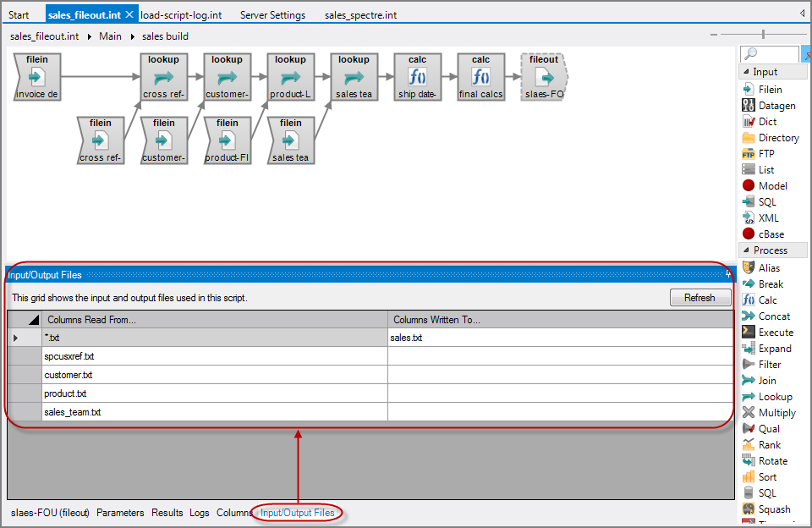Viewport: 812px width, 528px height.
Task: Switch to the Server Settings tab
Action: [x=272, y=14]
